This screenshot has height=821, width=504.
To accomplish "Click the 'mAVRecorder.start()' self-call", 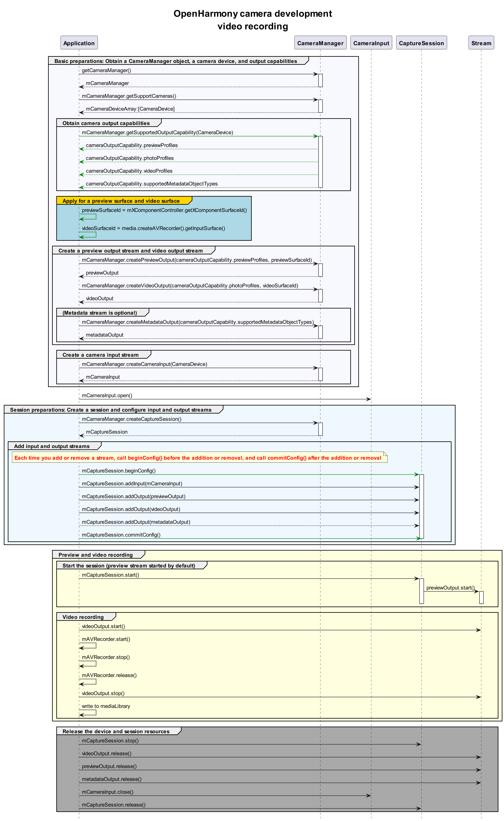I will coord(106,639).
